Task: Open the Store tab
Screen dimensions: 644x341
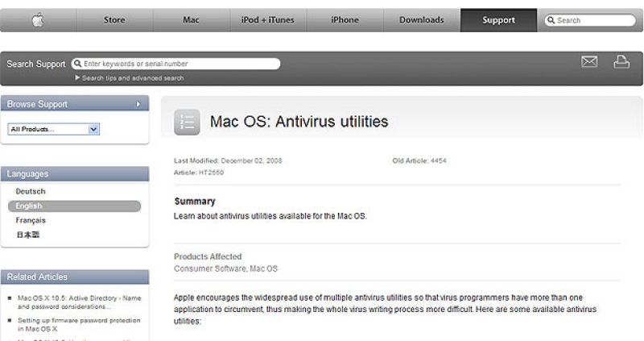Action: (x=114, y=20)
